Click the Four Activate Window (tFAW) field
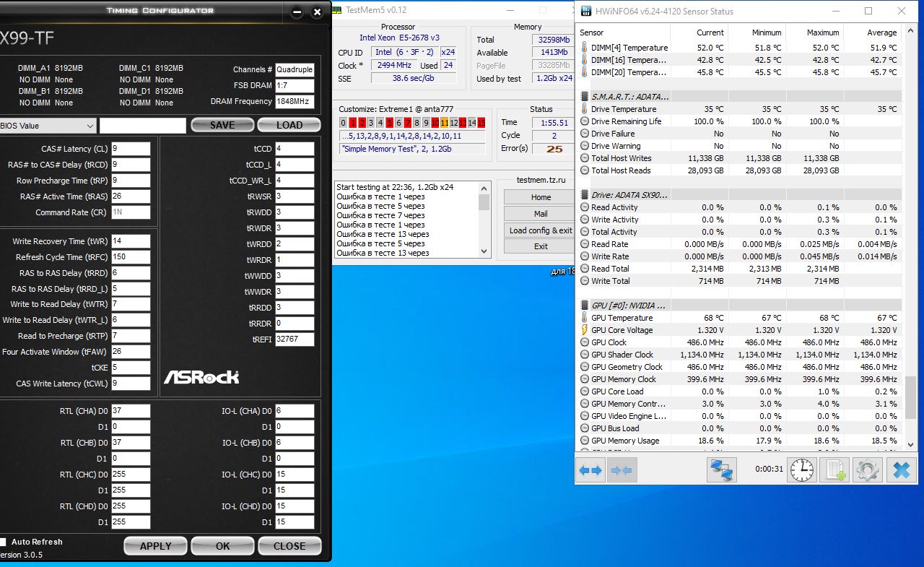The image size is (924, 567). [x=131, y=352]
